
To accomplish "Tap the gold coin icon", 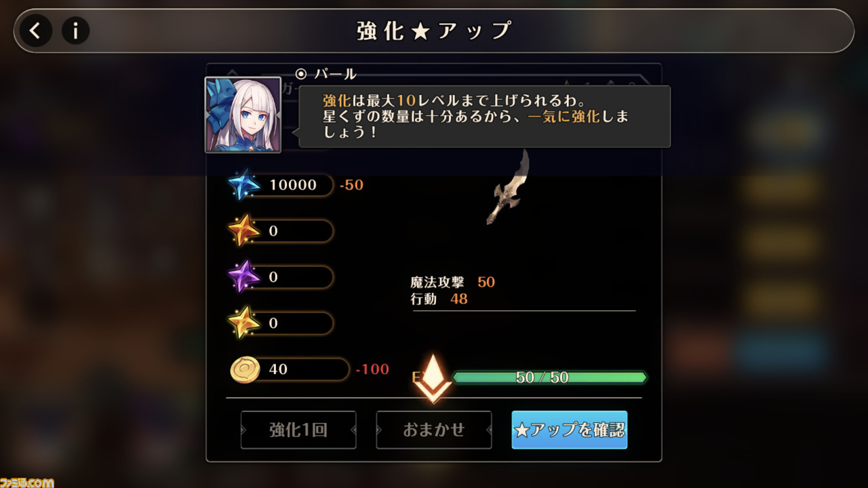I will tap(245, 369).
